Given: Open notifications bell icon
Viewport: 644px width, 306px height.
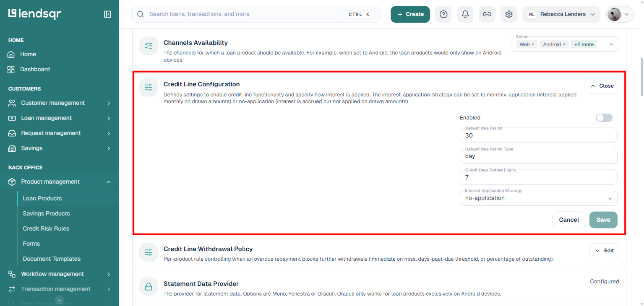Looking at the screenshot, I should click(465, 14).
